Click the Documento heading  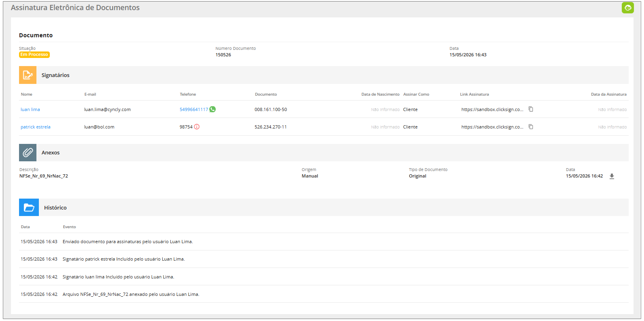point(36,35)
